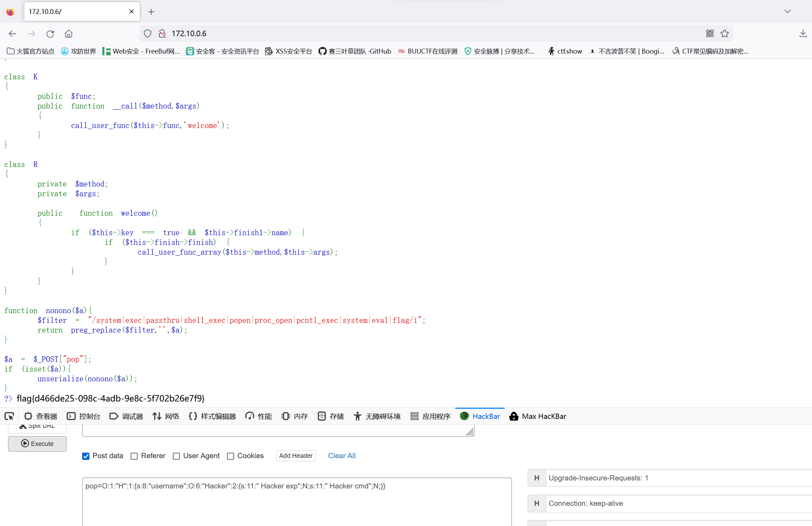Switch to the 内存 memory tab
Viewport: 812px width, 526px height.
pyautogui.click(x=294, y=416)
